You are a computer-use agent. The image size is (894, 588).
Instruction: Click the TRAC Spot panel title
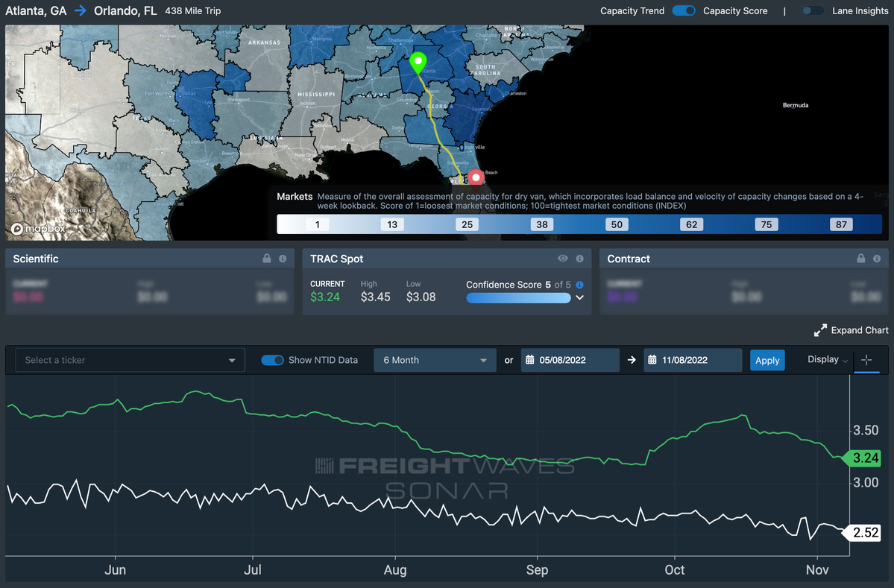click(336, 259)
